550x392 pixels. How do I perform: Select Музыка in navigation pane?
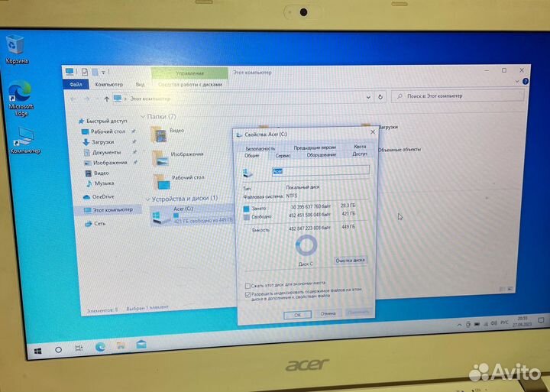(101, 183)
